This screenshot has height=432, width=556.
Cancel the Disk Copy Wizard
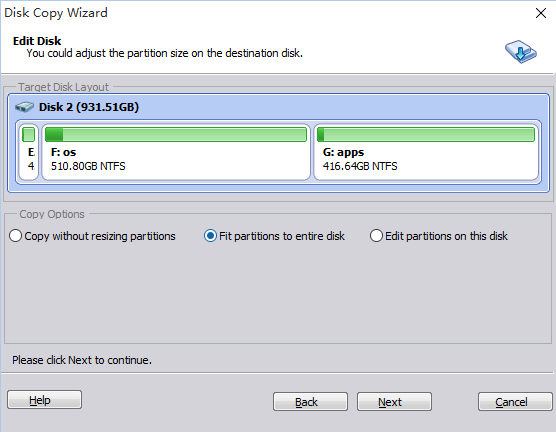tap(515, 401)
